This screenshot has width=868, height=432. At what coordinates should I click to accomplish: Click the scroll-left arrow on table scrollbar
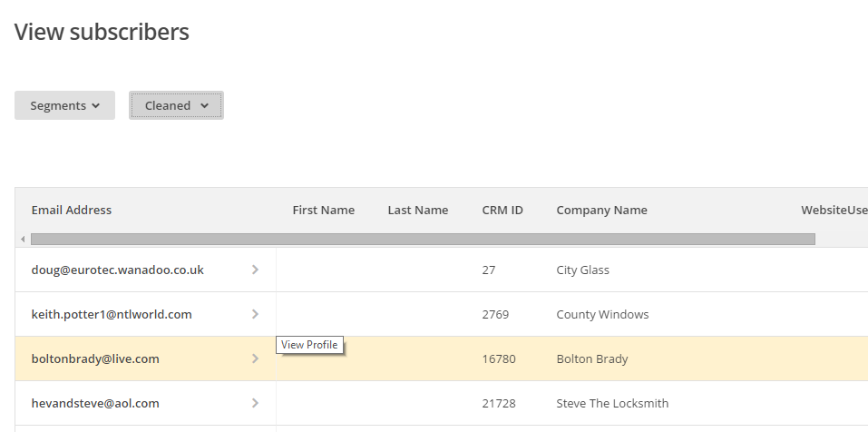tap(23, 240)
